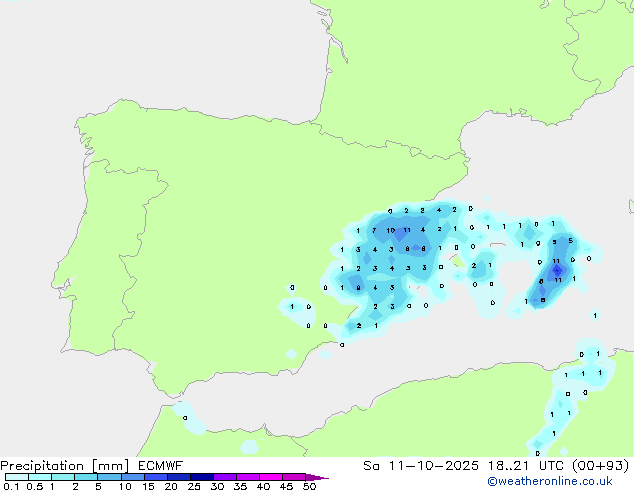634x490 pixels.
Task: Click the legend label '25'
Action: pyautogui.click(x=194, y=486)
